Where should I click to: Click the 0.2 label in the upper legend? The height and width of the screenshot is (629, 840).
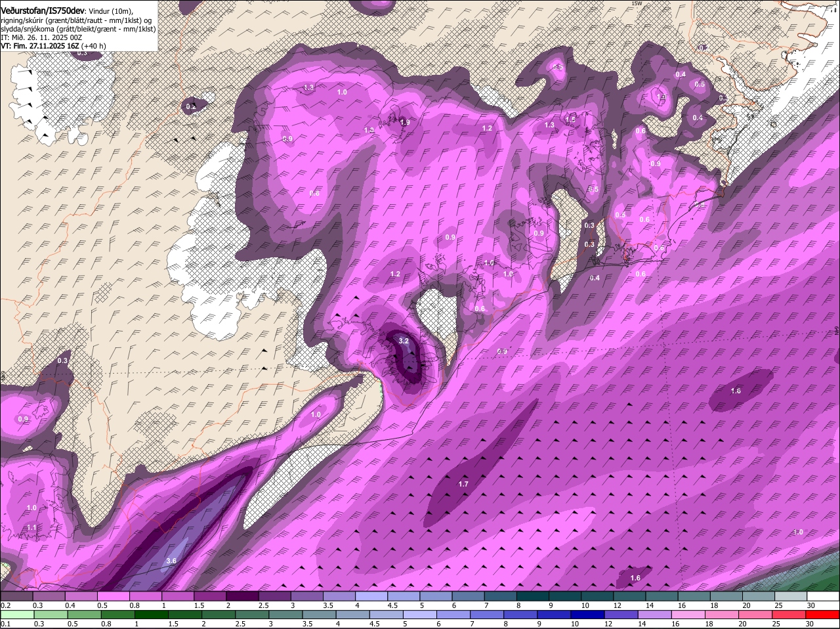[5, 605]
